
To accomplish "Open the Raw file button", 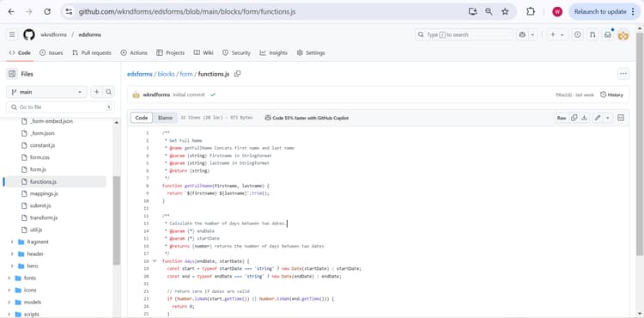I will point(561,118).
